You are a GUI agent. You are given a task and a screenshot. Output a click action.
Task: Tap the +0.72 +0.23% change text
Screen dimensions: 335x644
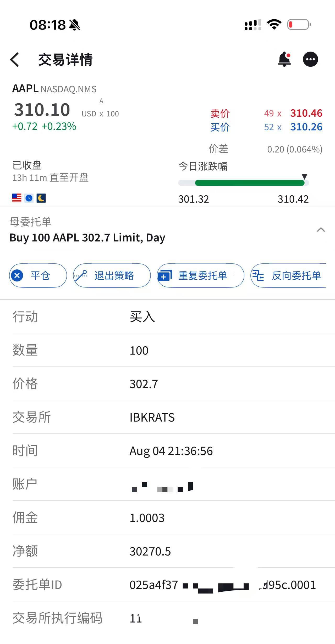point(44,126)
